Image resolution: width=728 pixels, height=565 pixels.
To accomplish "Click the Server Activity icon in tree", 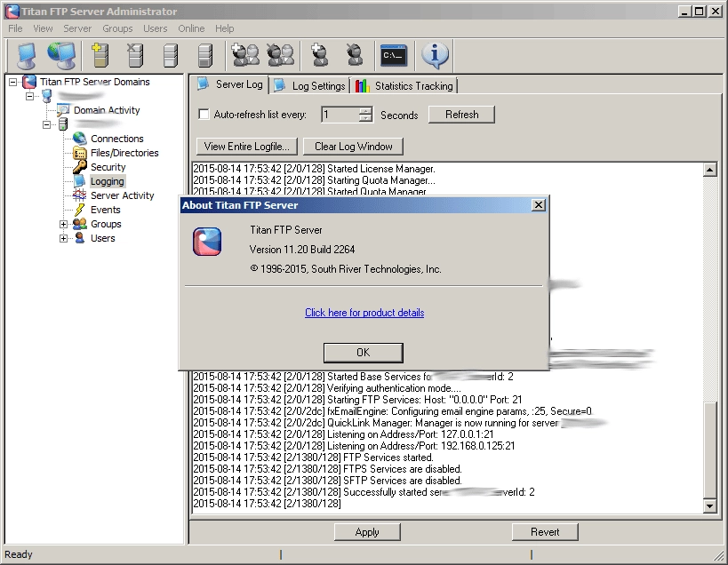I will [x=80, y=195].
